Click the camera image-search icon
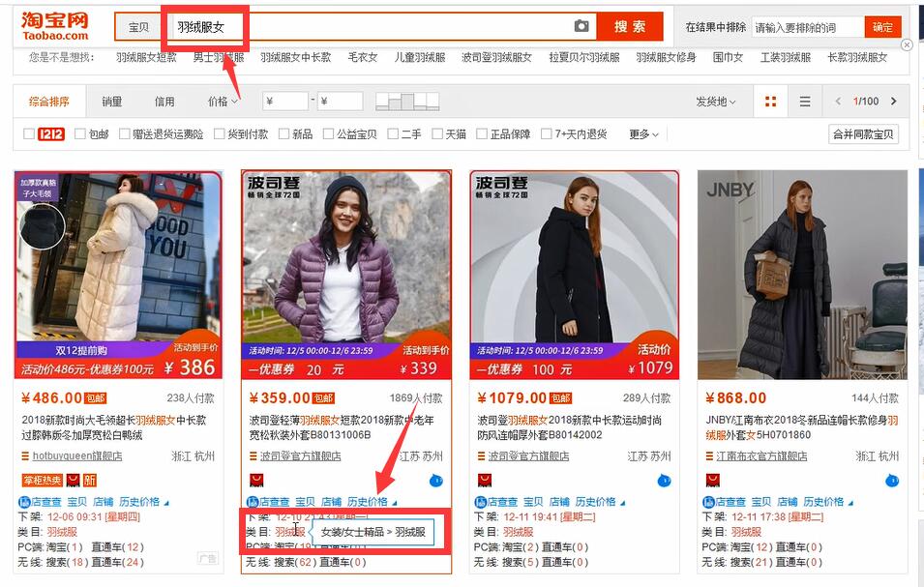Viewport: 924px width, 587px height. 581,26
